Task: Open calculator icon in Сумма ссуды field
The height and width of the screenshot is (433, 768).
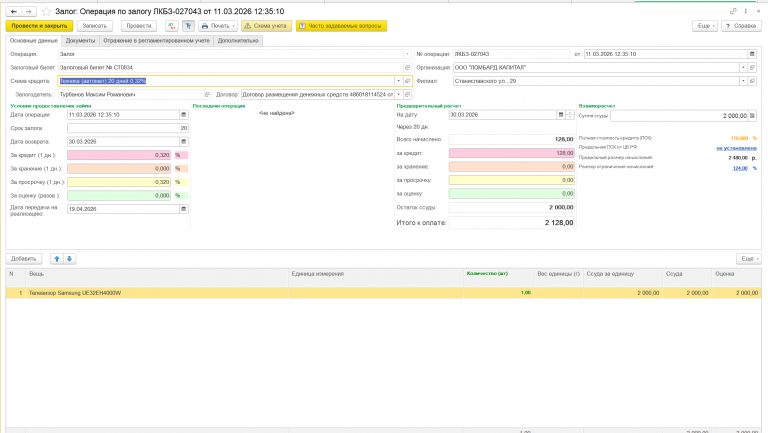Action: click(x=752, y=116)
